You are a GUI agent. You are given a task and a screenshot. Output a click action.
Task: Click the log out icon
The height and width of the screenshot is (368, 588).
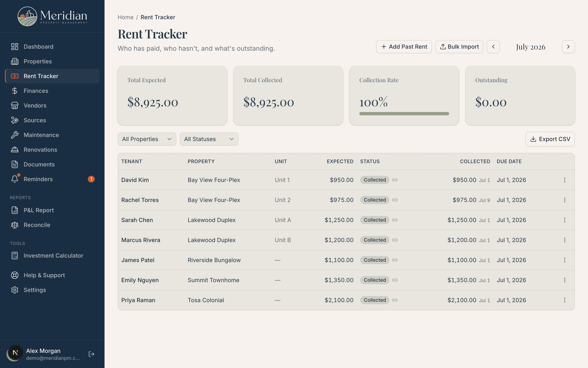click(91, 354)
